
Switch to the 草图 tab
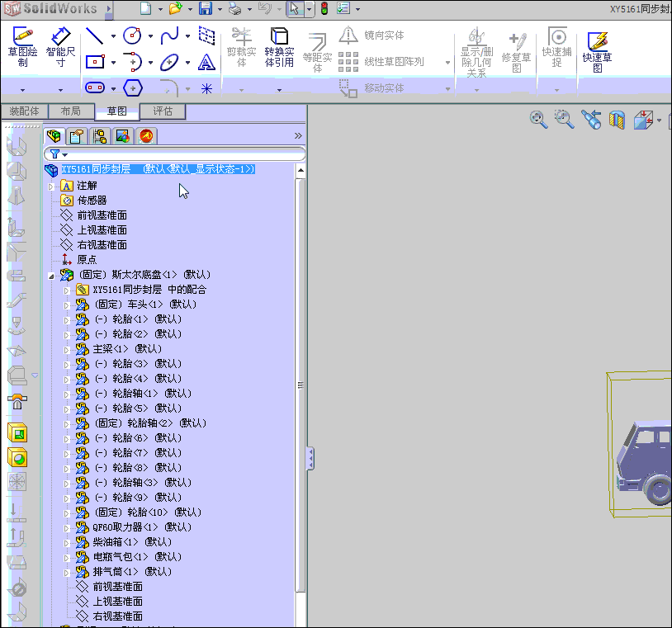pyautogui.click(x=117, y=111)
